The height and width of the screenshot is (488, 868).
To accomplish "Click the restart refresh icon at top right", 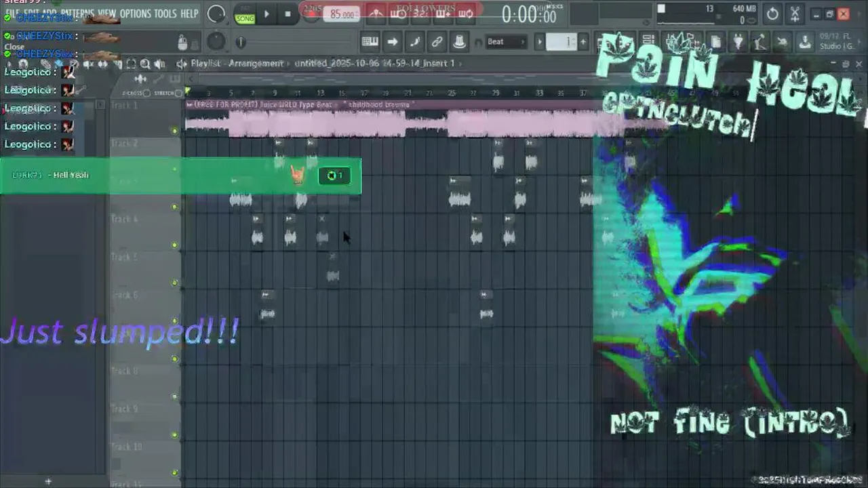I will (772, 14).
